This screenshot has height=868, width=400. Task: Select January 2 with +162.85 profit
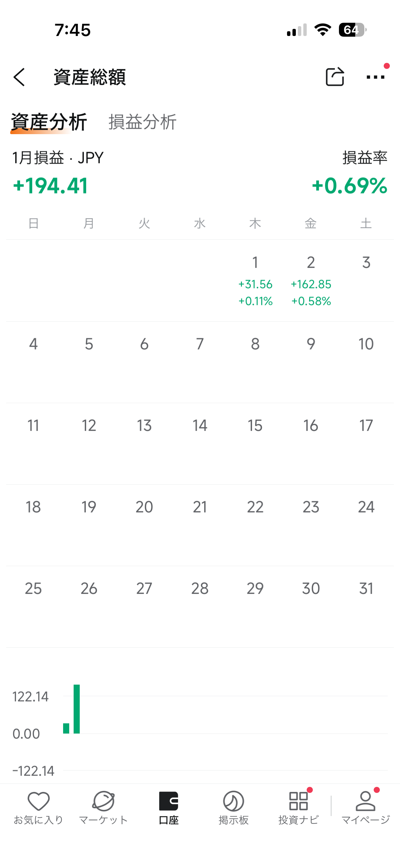pyautogui.click(x=311, y=280)
